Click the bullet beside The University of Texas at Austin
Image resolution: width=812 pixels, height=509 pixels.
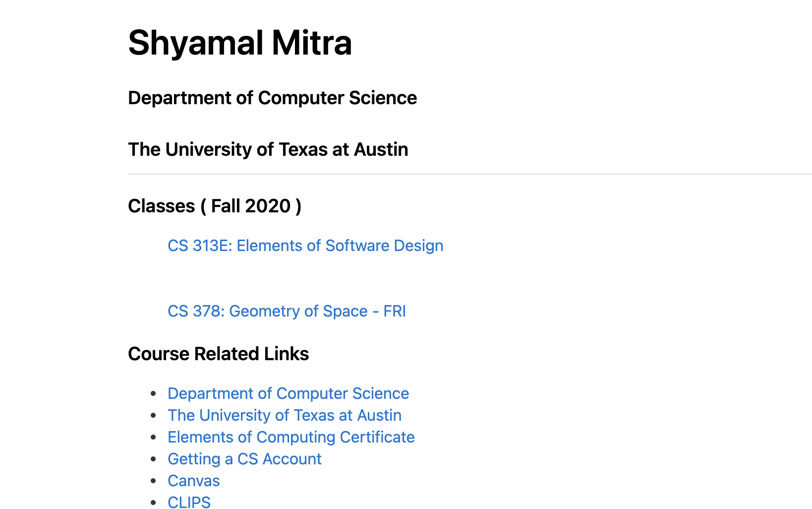pos(154,415)
